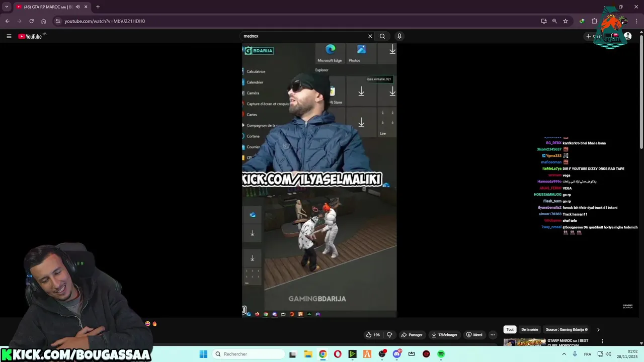Open Task View in taskbar
This screenshot has height=362, width=644.
(x=293, y=354)
